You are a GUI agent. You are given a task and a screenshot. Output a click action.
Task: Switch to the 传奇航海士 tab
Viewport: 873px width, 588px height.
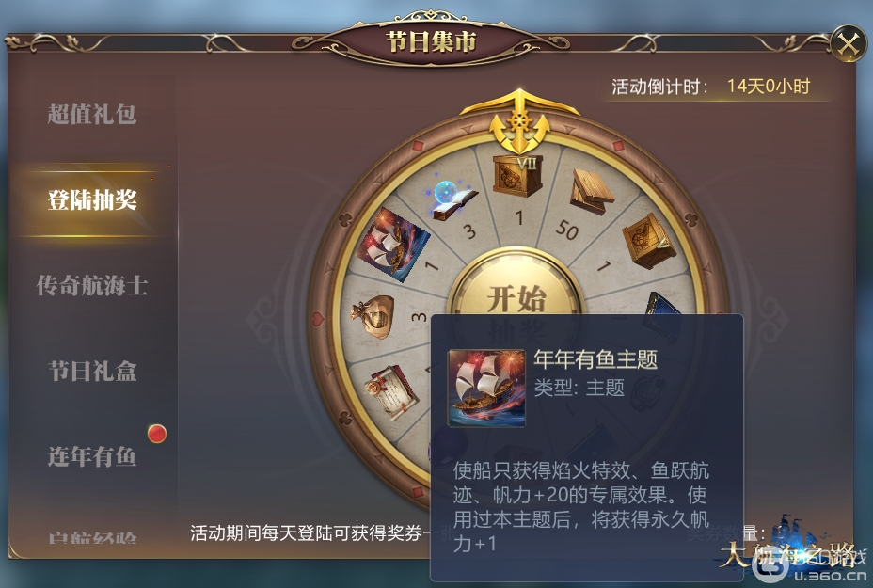(92, 286)
